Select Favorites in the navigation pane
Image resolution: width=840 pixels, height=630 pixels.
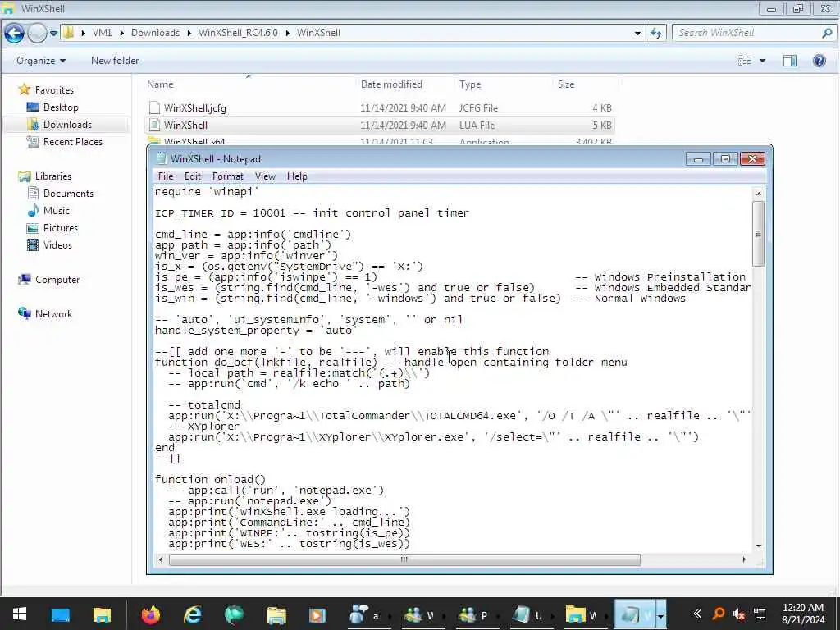(54, 90)
